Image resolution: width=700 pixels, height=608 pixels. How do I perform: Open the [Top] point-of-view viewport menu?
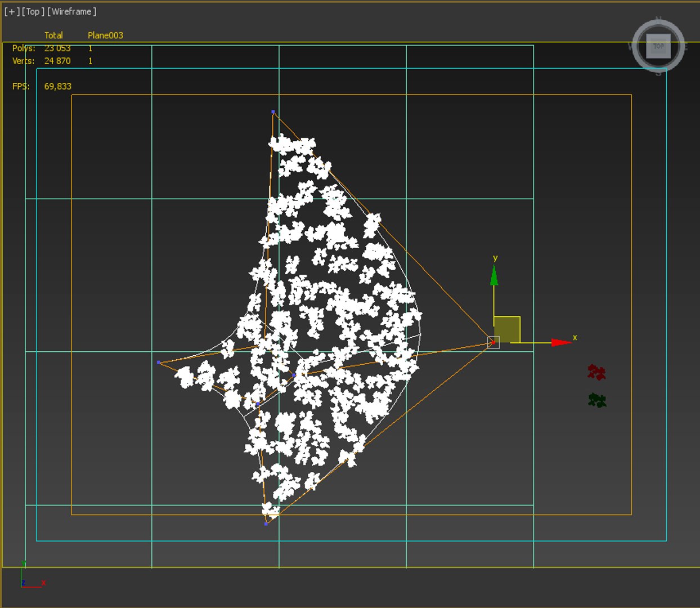coord(33,11)
